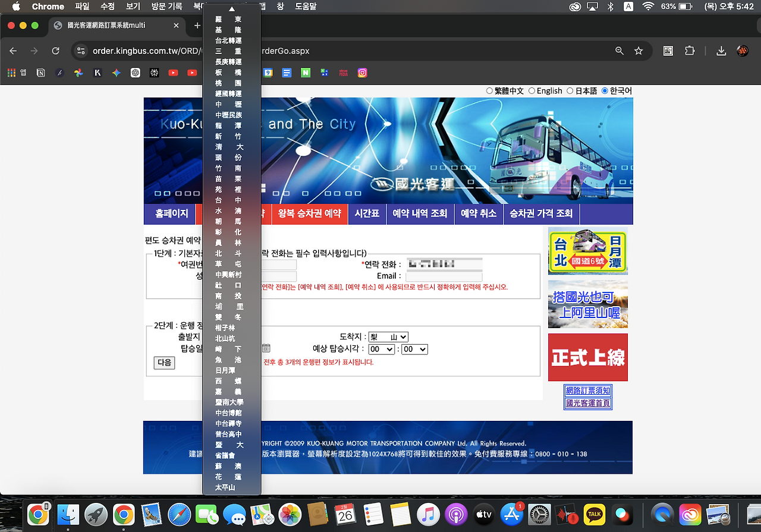Open the Bluetooth icon in menu bar

[x=610, y=7]
